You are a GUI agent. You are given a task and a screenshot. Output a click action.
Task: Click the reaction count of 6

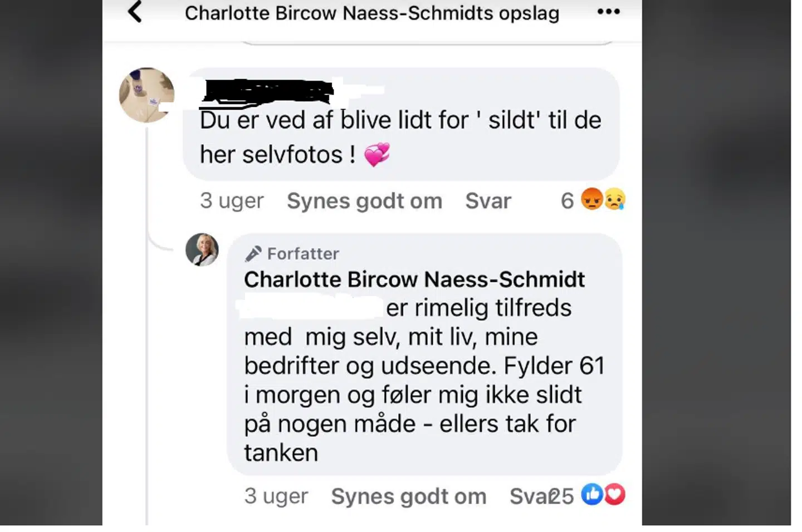pos(567,200)
